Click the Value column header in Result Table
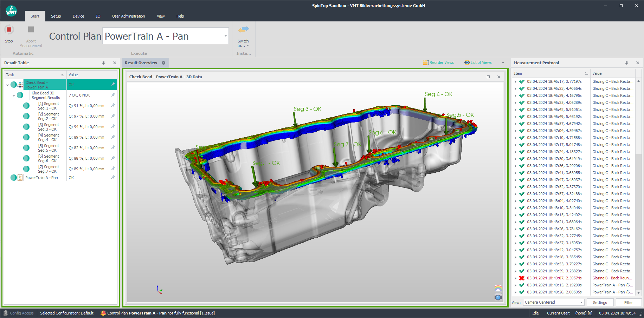Screen dimensions: 644x318 92,75
